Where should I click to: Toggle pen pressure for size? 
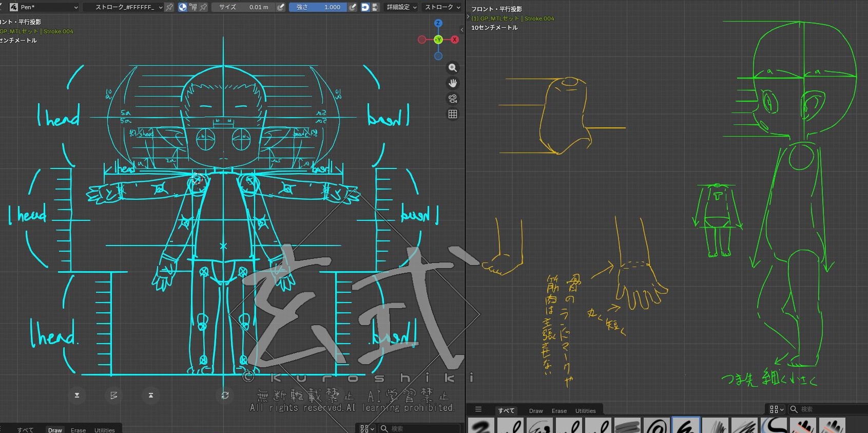coord(281,7)
